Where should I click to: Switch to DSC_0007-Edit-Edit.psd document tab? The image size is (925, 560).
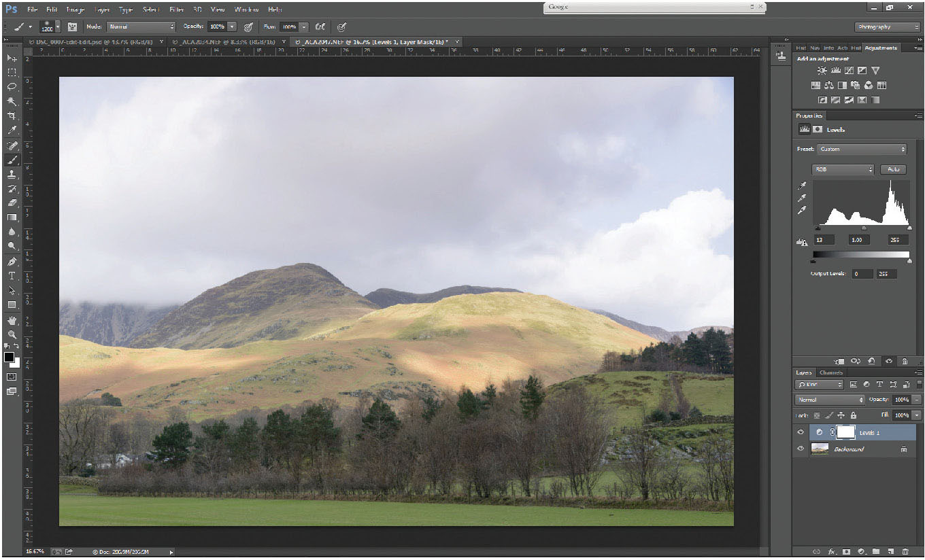click(95, 42)
